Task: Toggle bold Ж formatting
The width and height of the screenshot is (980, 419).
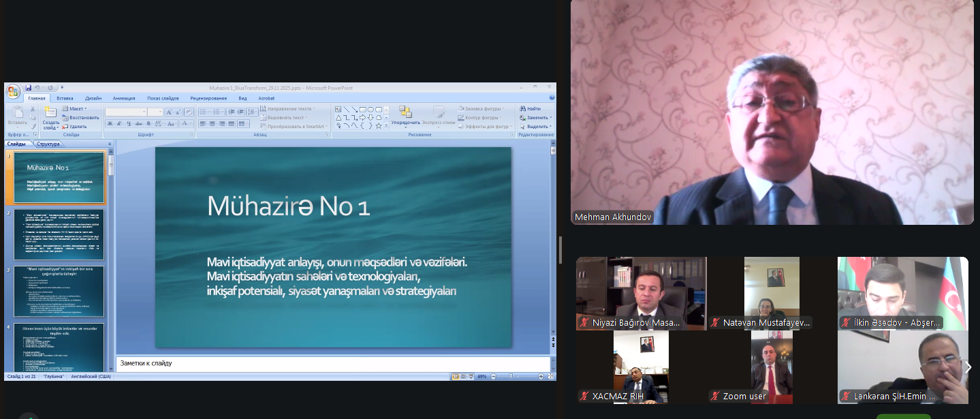Action: (109, 124)
